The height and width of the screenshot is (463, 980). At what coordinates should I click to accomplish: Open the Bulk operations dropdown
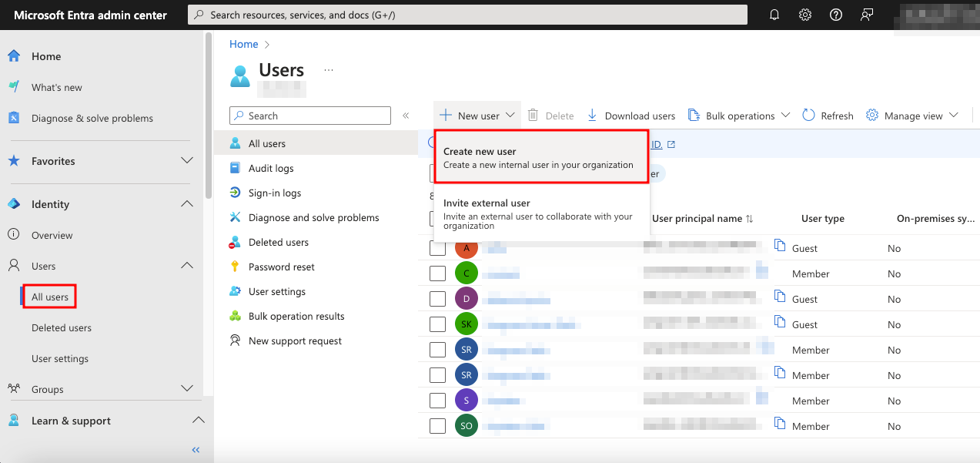coord(739,116)
